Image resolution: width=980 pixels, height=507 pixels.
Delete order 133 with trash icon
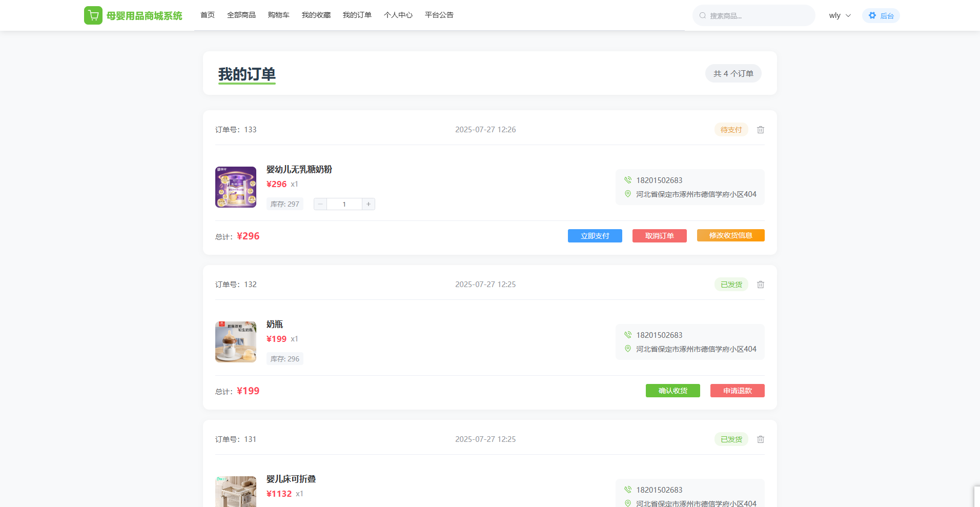point(761,130)
